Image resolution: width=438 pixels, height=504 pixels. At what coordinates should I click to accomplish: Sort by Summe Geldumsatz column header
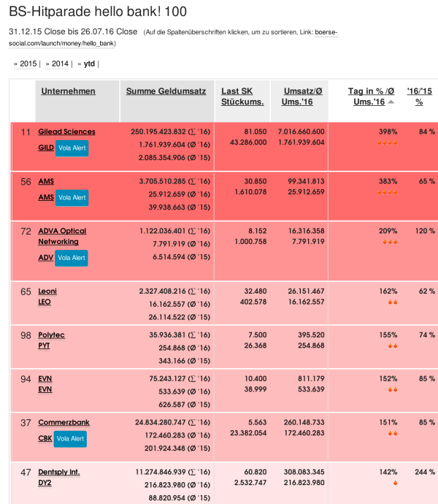click(x=166, y=91)
